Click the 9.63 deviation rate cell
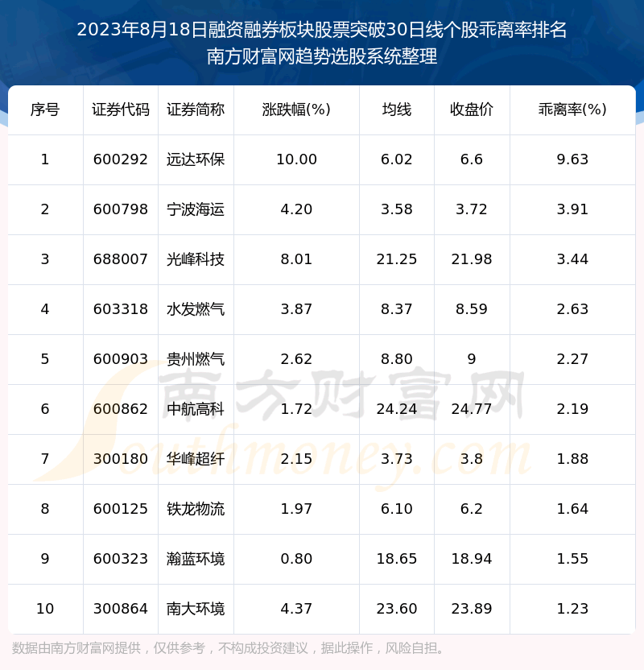 (x=572, y=159)
